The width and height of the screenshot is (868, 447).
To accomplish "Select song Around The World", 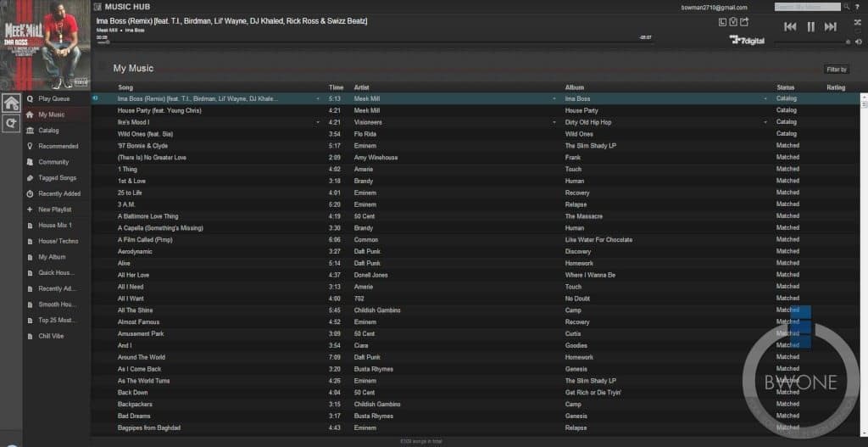I will pyautogui.click(x=142, y=357).
